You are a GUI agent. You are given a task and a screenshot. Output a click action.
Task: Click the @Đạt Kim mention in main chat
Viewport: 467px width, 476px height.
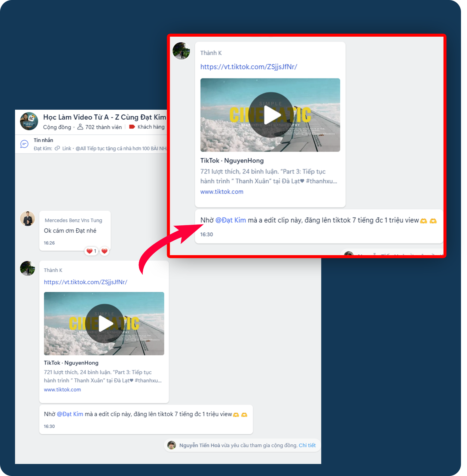click(x=70, y=414)
